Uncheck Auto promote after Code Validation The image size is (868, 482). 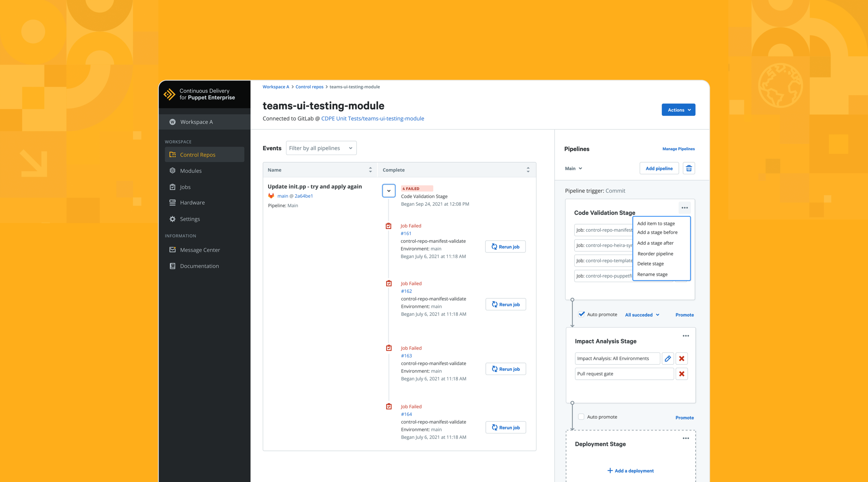pos(581,314)
